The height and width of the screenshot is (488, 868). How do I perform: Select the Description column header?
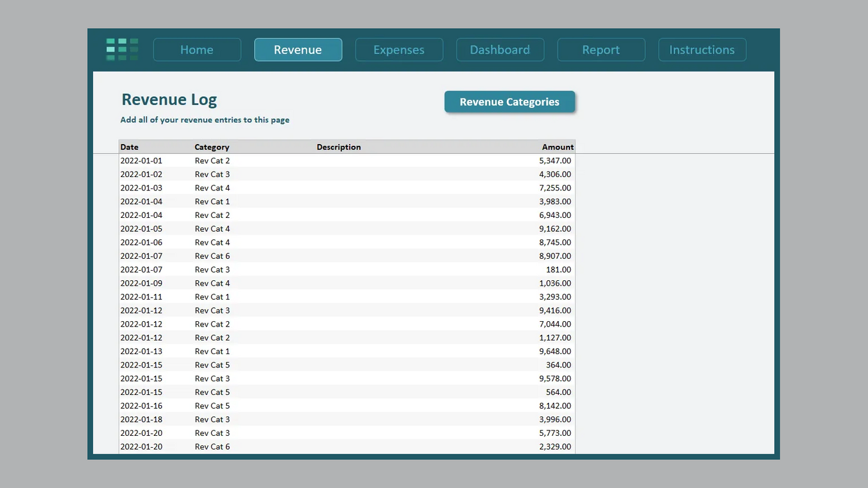339,146
